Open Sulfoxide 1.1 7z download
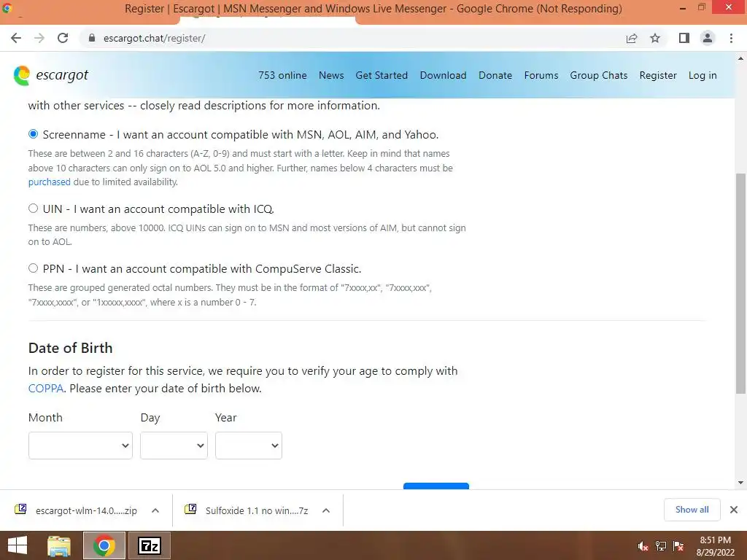This screenshot has width=747, height=560. point(257,510)
